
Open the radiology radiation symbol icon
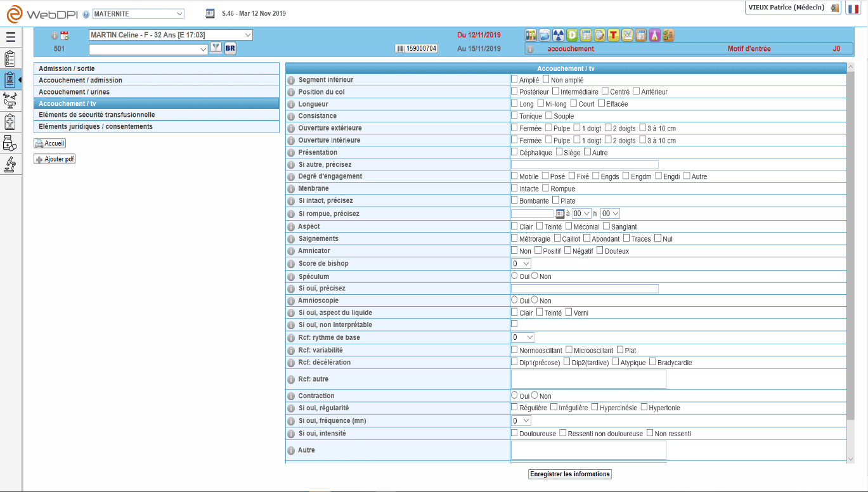coord(559,36)
